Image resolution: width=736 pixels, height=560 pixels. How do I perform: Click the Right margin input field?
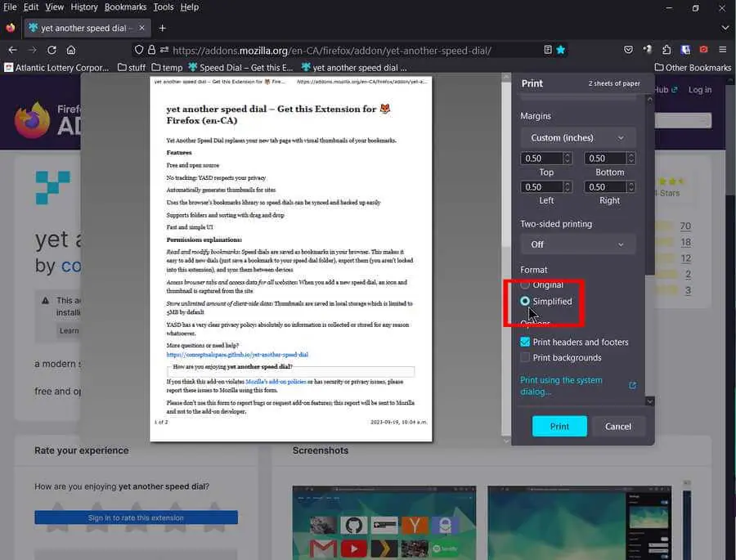tap(605, 187)
